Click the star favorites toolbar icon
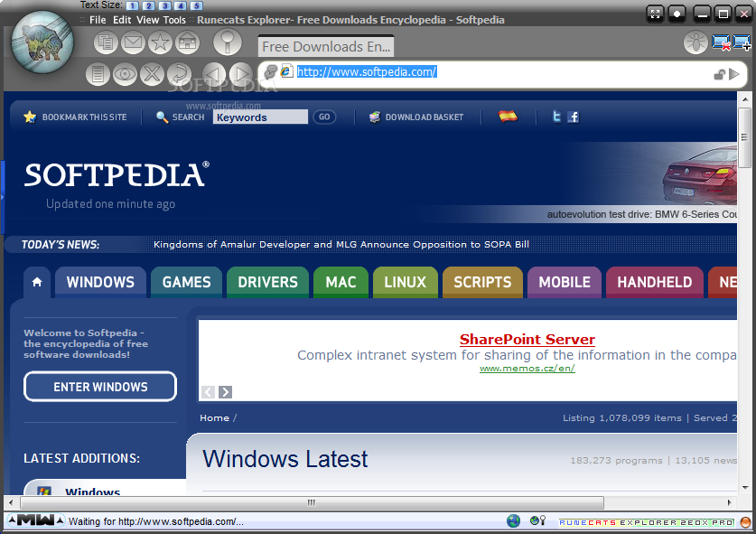The image size is (756, 534). (160, 43)
